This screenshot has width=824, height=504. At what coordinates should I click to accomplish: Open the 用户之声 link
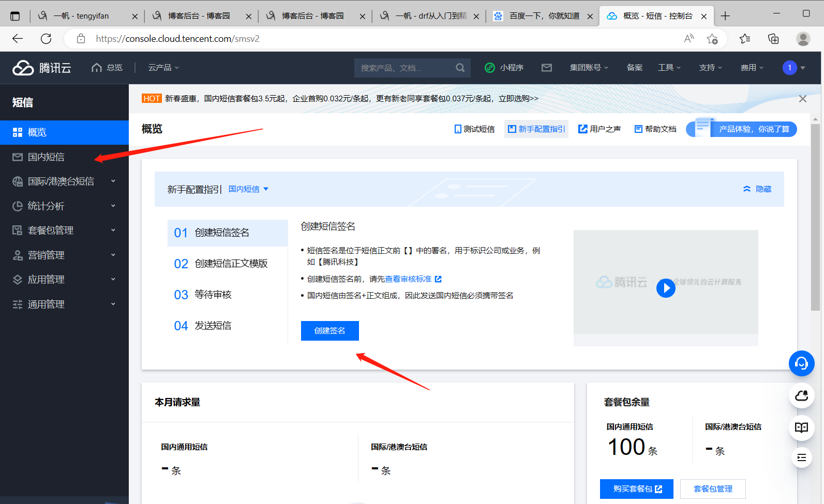[x=600, y=129]
